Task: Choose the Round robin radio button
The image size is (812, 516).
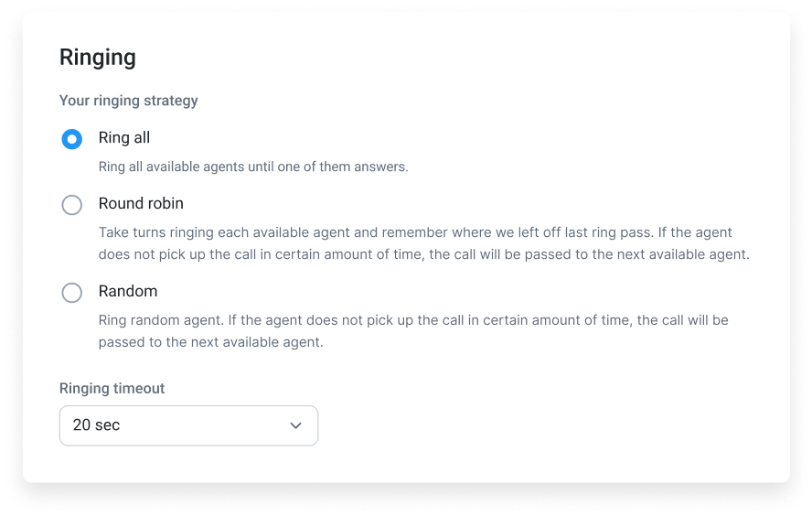Action: (x=72, y=205)
